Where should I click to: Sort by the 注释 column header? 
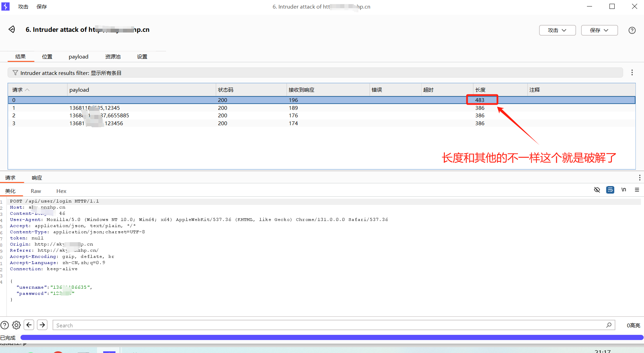(x=581, y=90)
